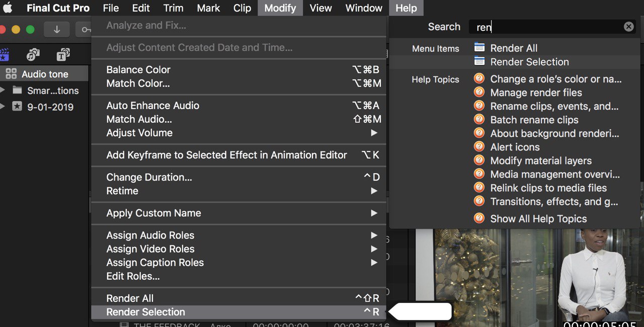The image size is (644, 327).
Task: Open the Apply Custom Name submenu
Action: [238, 213]
